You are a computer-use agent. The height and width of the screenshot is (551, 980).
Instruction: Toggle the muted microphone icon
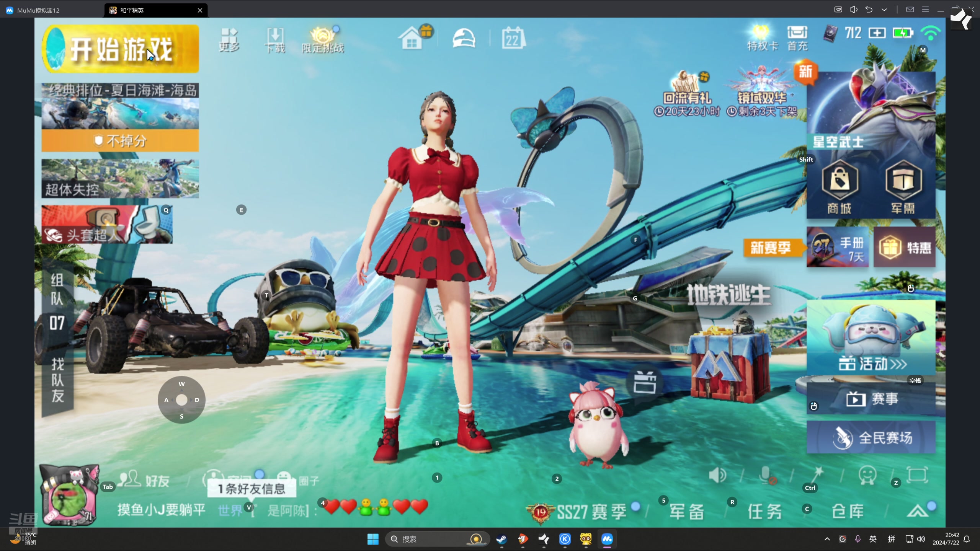767,476
